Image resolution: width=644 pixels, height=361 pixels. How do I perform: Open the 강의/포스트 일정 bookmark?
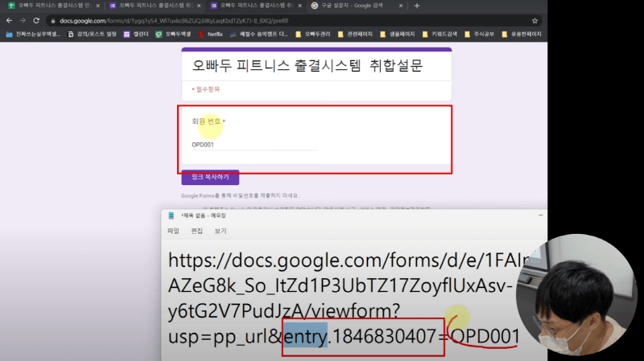click(x=92, y=34)
